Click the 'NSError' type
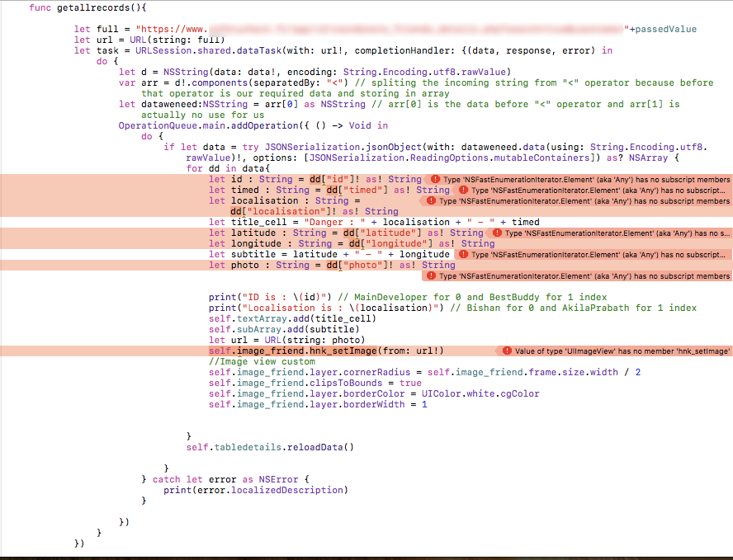Screen dimensions: 733x560 tap(279, 480)
